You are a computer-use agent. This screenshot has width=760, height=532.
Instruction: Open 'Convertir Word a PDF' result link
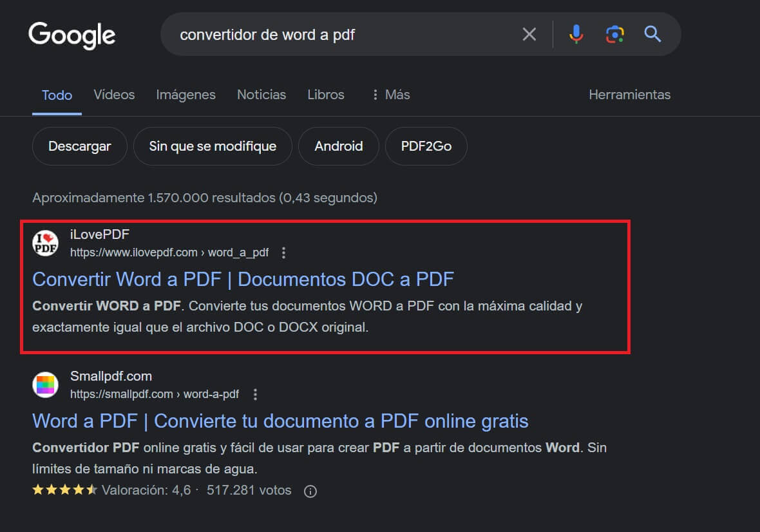243,279
